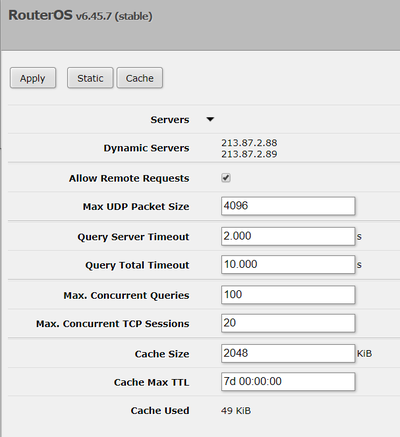Expand the Servers dropdown arrow

coord(210,119)
